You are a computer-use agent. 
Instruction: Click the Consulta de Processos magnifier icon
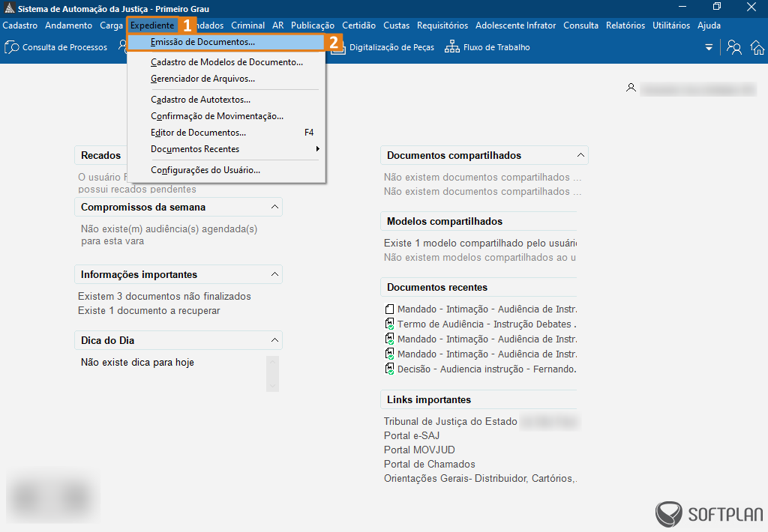pyautogui.click(x=12, y=47)
